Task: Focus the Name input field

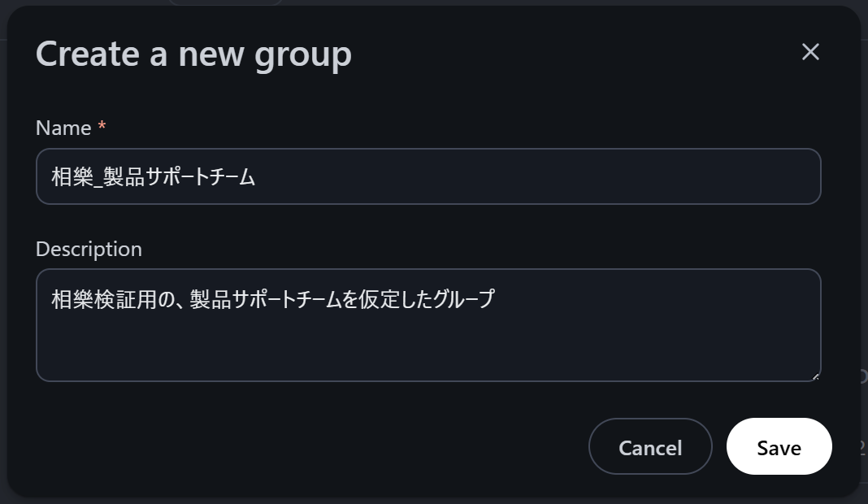Action: pyautogui.click(x=428, y=176)
